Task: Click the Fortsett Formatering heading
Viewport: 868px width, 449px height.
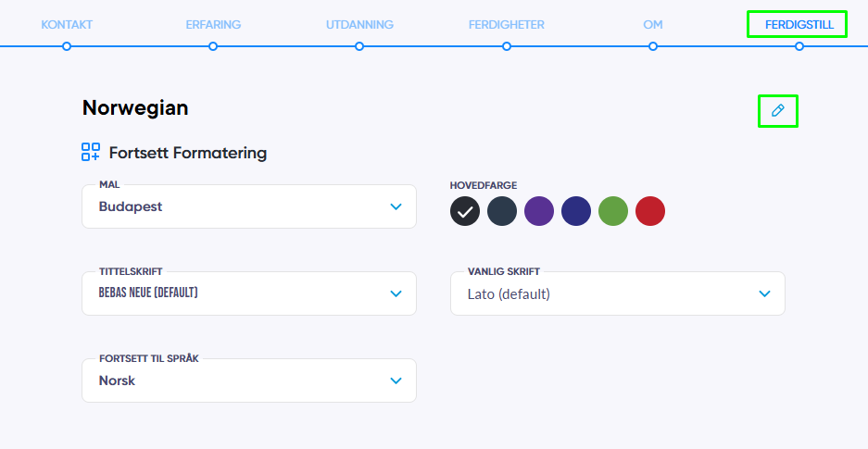Action: (x=188, y=153)
